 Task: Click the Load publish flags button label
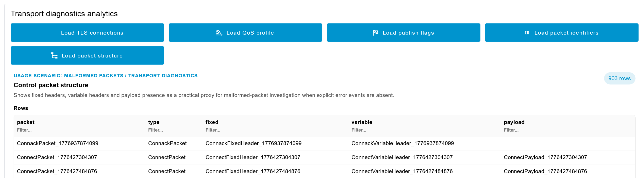408,33
